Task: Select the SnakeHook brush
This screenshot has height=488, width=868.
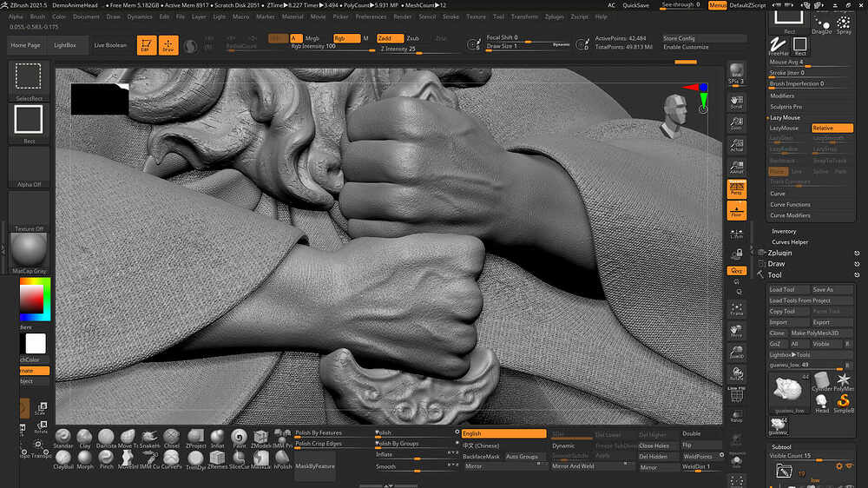Action: [149, 439]
